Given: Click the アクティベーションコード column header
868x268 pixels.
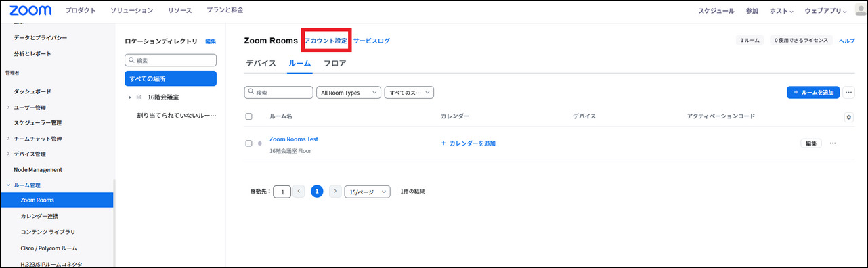Looking at the screenshot, I should pos(720,116).
